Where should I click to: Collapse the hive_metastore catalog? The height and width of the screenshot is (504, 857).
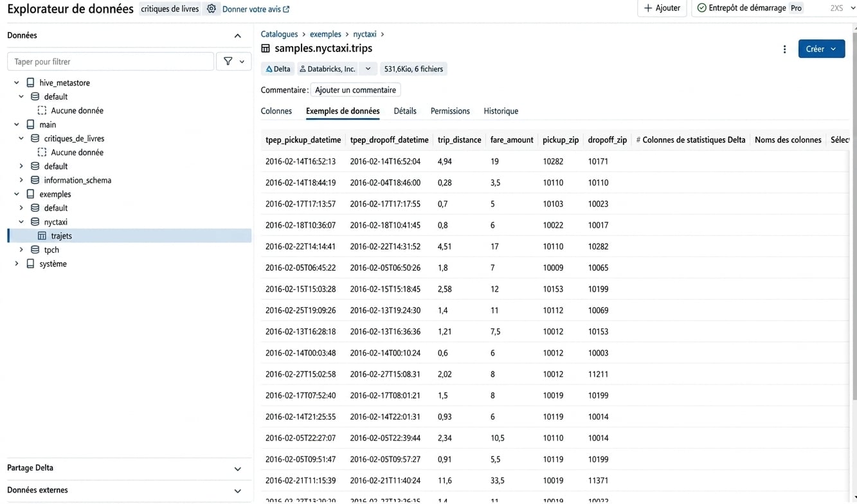[x=17, y=83]
